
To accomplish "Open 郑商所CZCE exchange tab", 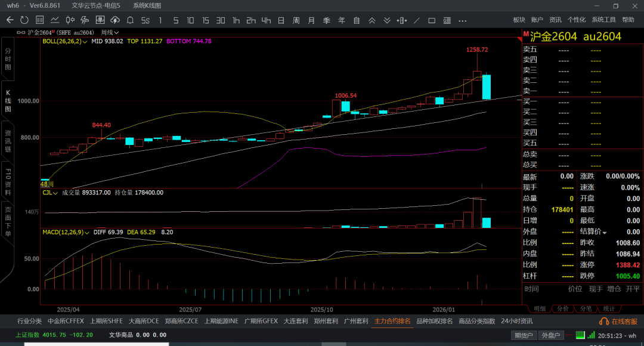I will click(x=181, y=321).
